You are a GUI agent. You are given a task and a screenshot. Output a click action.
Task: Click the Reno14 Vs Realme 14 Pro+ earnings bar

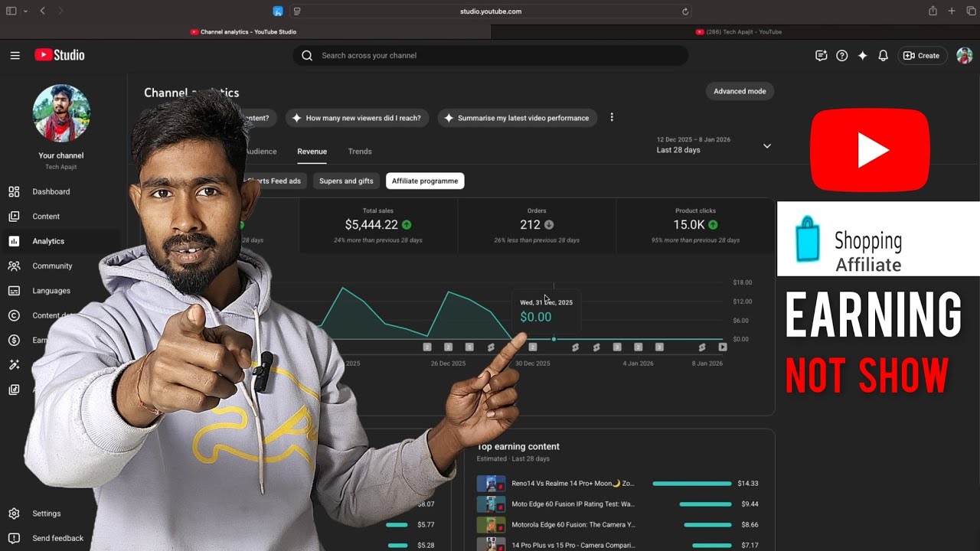(x=692, y=484)
